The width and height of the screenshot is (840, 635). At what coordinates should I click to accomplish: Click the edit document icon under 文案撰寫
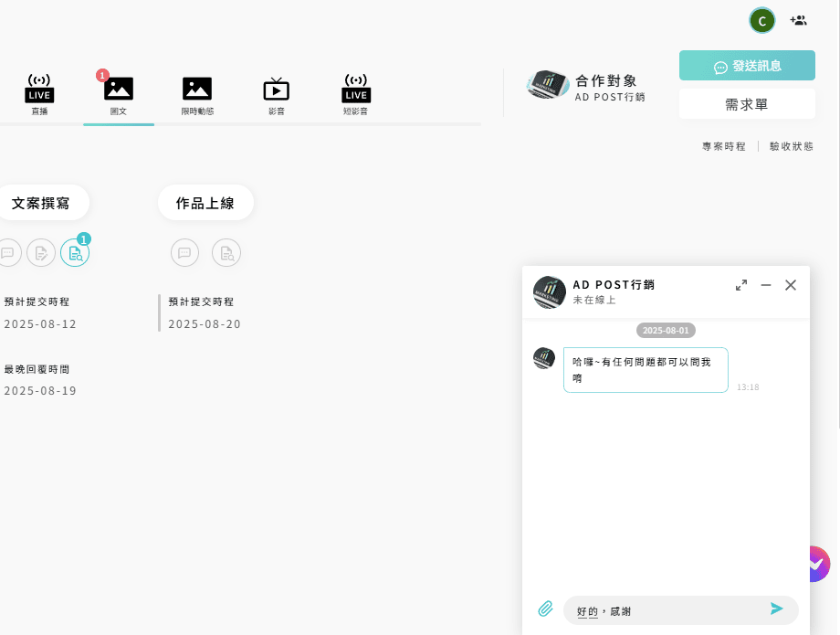coord(41,253)
